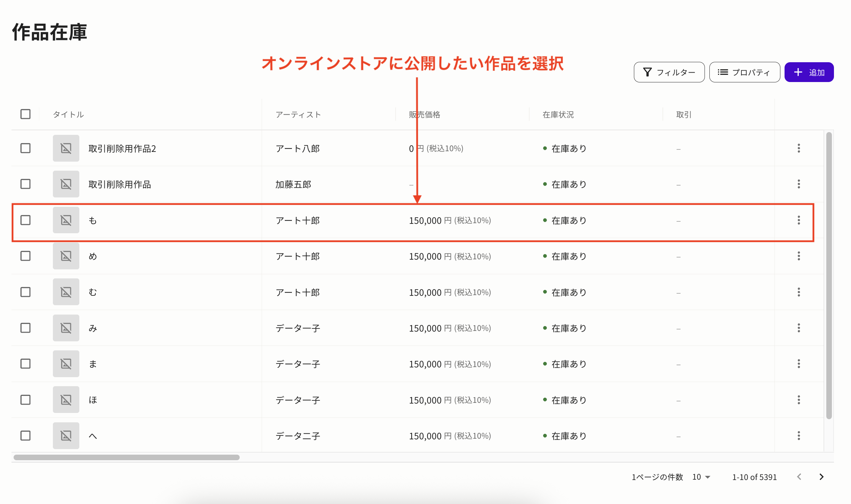Click the plus icon on the 追加 button
This screenshot has height=504, width=851.
coord(798,72)
